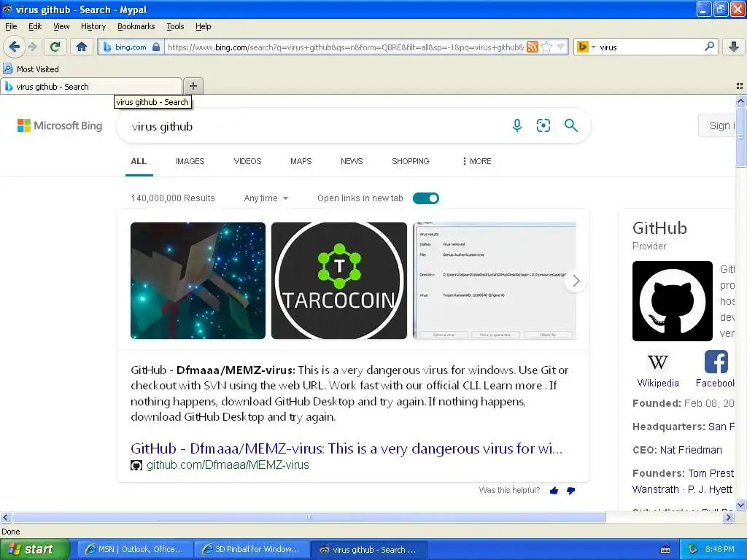Click the magnifier in browser search box
Viewport: 747px width, 560px height.
click(x=709, y=47)
